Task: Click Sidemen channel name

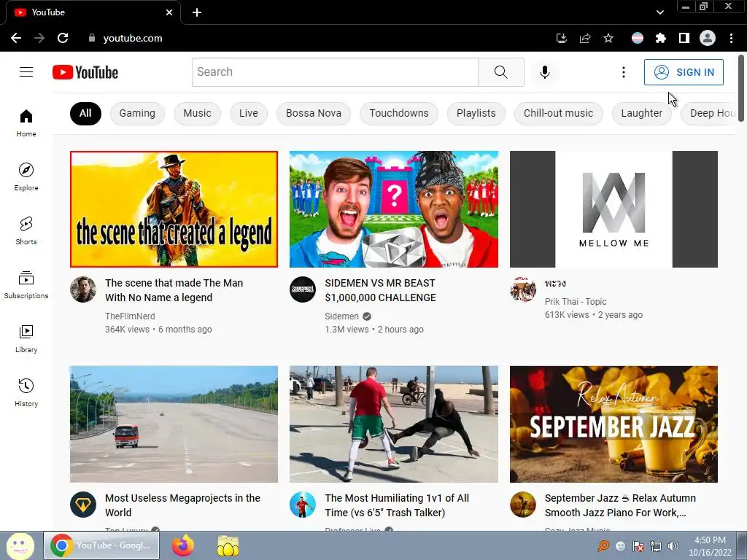Action: pyautogui.click(x=341, y=316)
